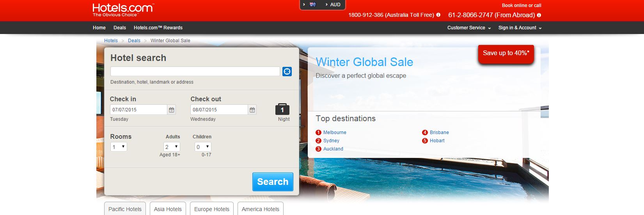Click the Winter Global Sale breadcrumb text
Image resolution: width=644 pixels, height=215 pixels.
[x=170, y=41]
